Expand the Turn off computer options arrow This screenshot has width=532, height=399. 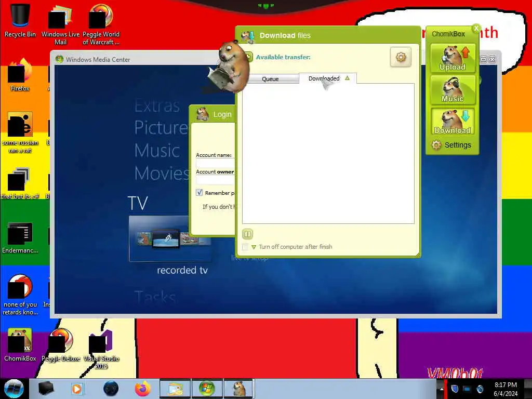click(x=254, y=247)
